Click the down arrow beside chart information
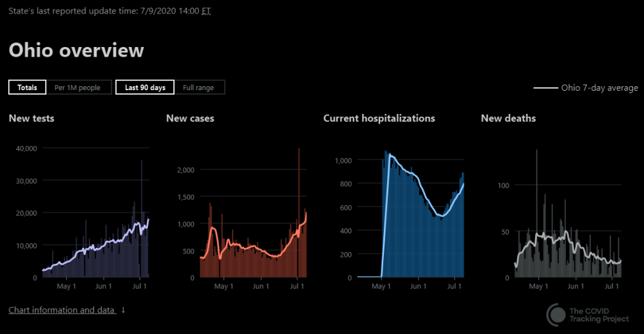644x334 pixels. pyautogui.click(x=123, y=310)
